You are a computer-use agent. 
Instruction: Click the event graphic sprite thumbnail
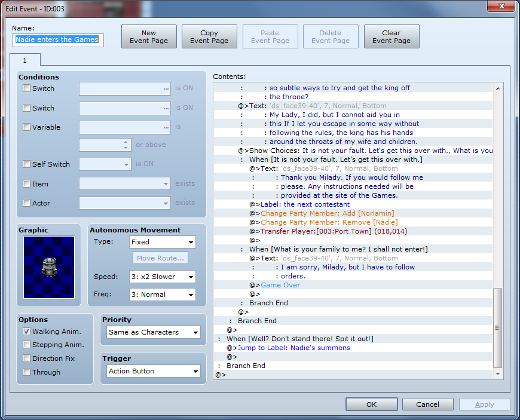pos(49,267)
